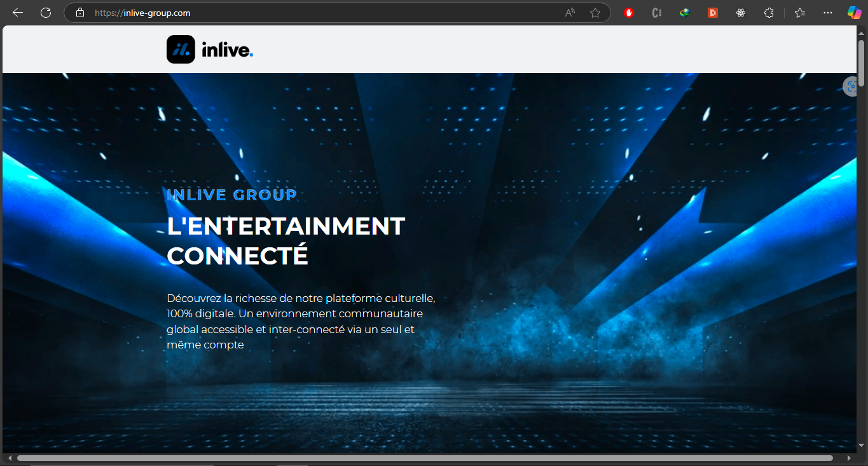Open the gray C extension icon
The image size is (868, 466).
pos(658,13)
